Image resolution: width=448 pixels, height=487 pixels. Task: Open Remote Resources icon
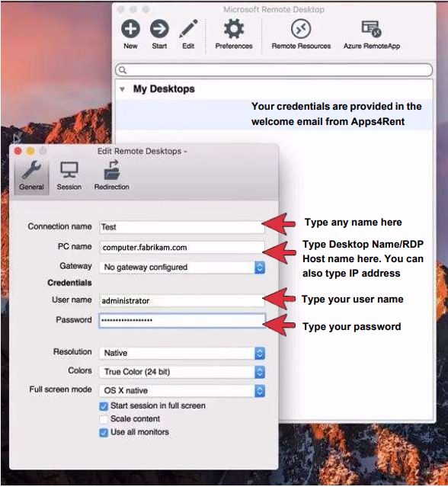click(x=301, y=28)
